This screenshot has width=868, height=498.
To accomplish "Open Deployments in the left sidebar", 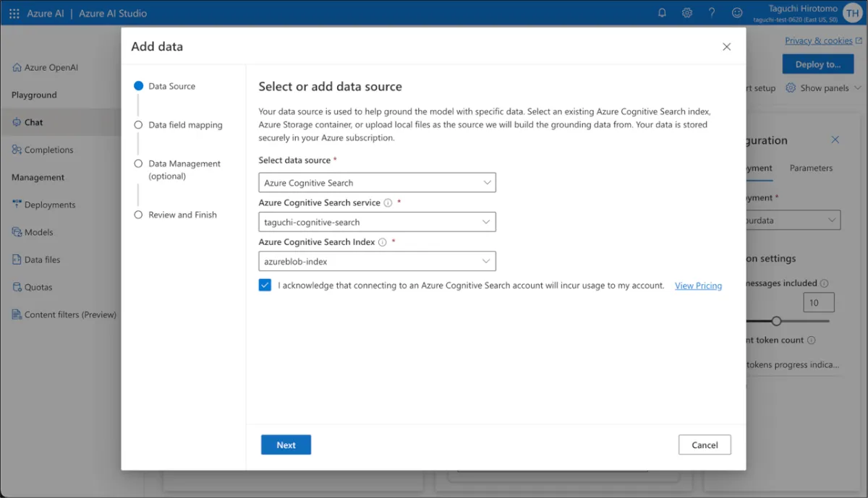I will 50,205.
